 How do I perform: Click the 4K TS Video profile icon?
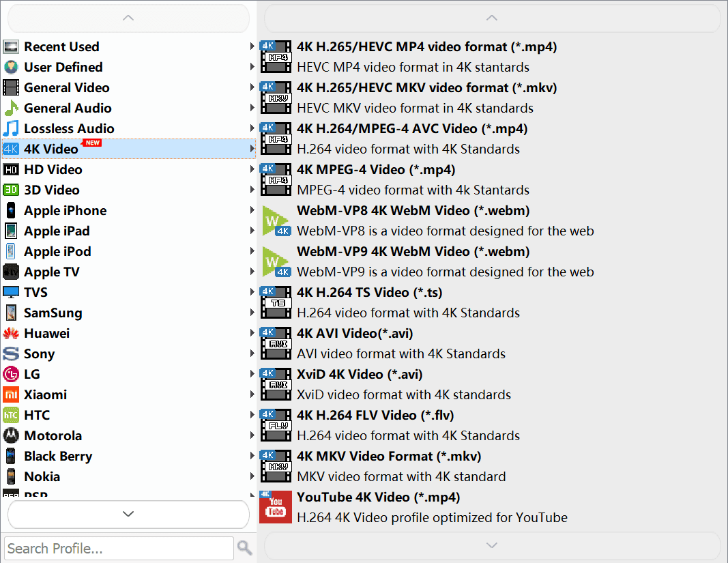pyautogui.click(x=276, y=302)
